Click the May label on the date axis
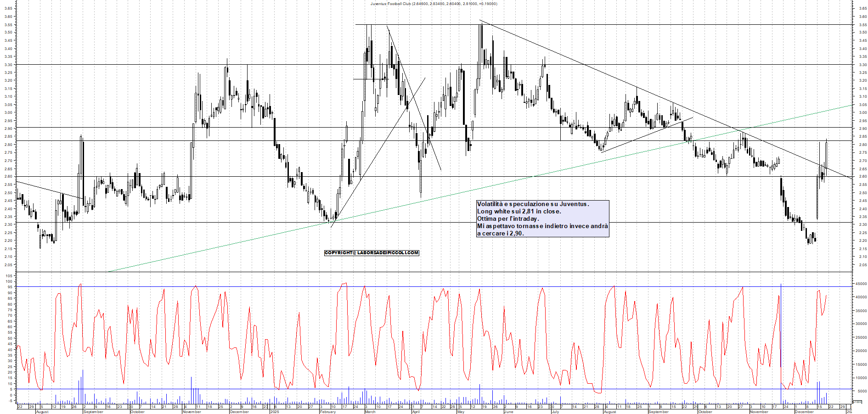 [x=461, y=412]
